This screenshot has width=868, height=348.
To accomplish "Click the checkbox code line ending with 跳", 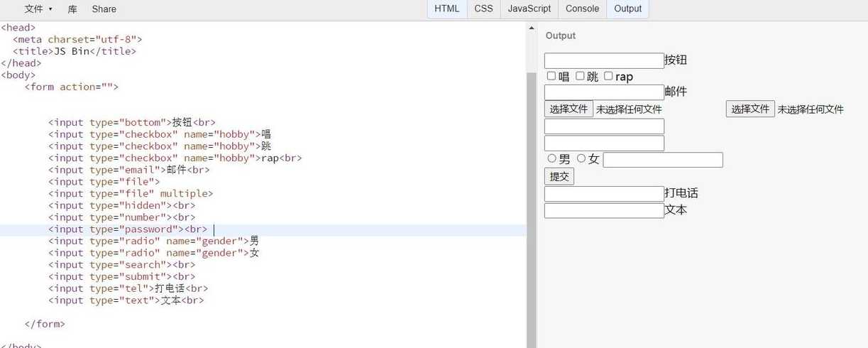I will click(x=160, y=146).
